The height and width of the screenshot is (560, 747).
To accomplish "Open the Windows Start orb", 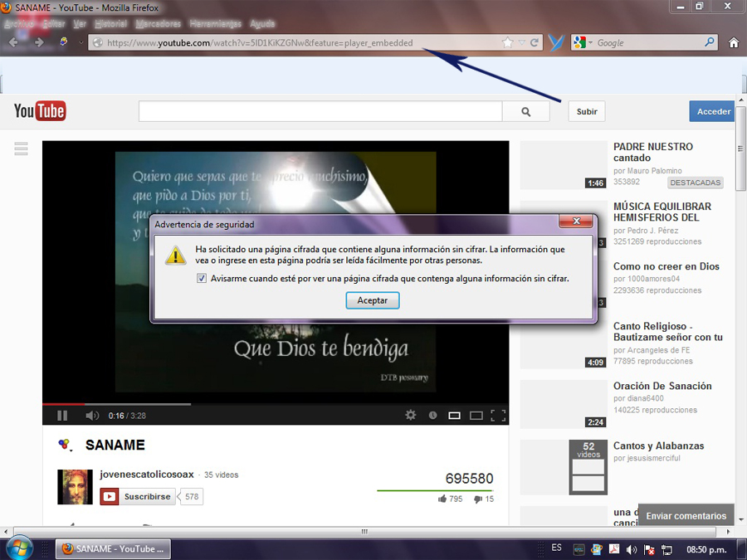I will [19, 548].
